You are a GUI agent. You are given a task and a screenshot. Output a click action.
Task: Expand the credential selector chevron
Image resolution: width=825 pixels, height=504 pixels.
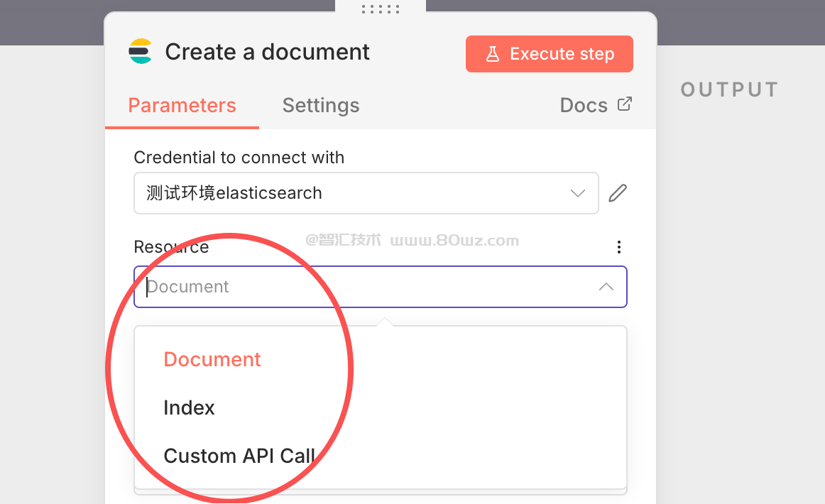point(578,193)
